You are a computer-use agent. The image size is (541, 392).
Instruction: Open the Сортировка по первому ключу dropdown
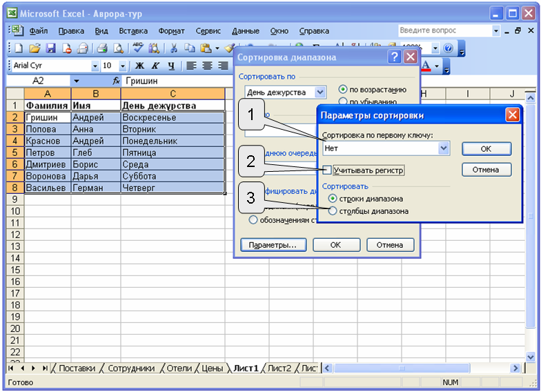[443, 148]
